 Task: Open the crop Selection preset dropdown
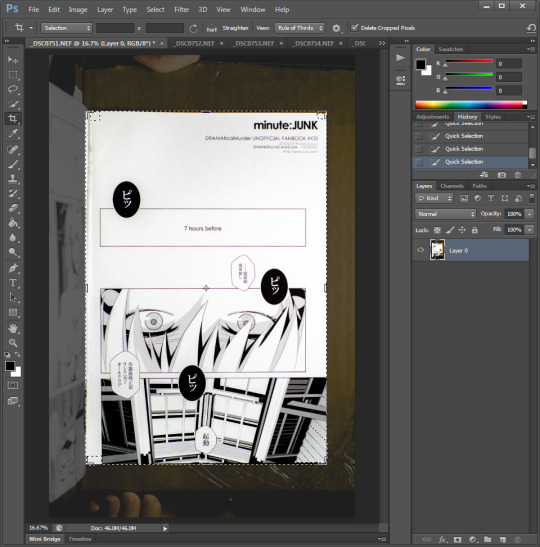point(66,28)
